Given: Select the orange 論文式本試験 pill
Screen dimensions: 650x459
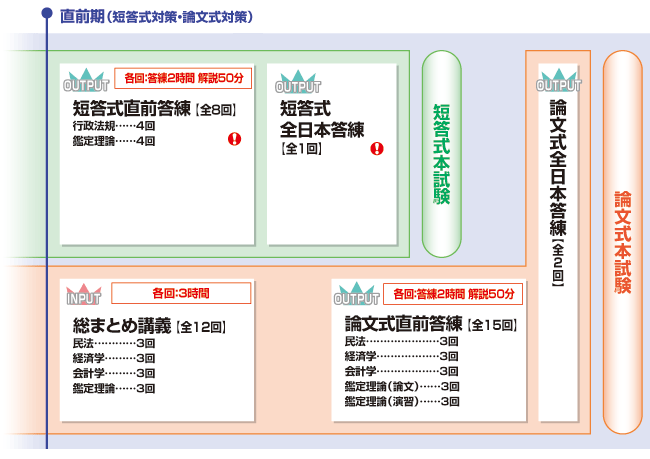Looking at the screenshot, I should point(623,241).
